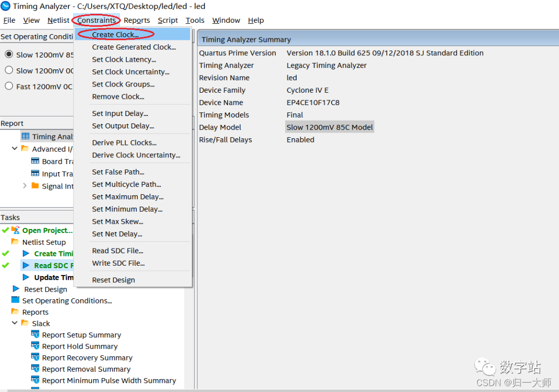Select the Slow 1200mV 85 operating condition
The height and width of the screenshot is (392, 559).
[x=9, y=54]
